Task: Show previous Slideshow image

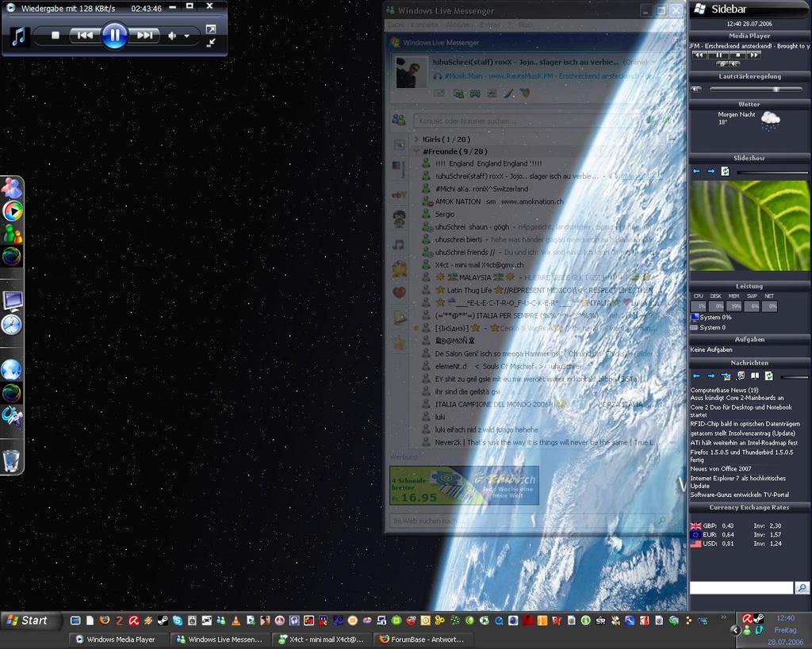Action: point(696,171)
